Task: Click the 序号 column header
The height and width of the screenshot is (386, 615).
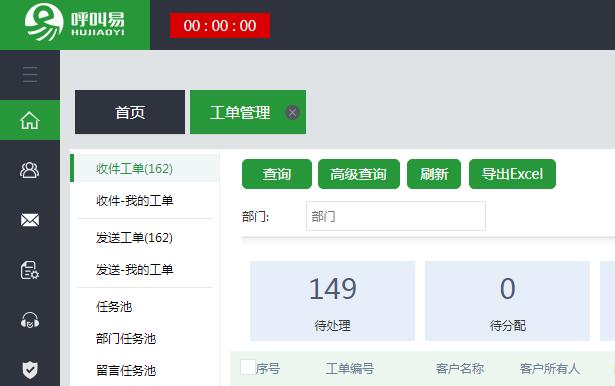Action: tap(268, 368)
